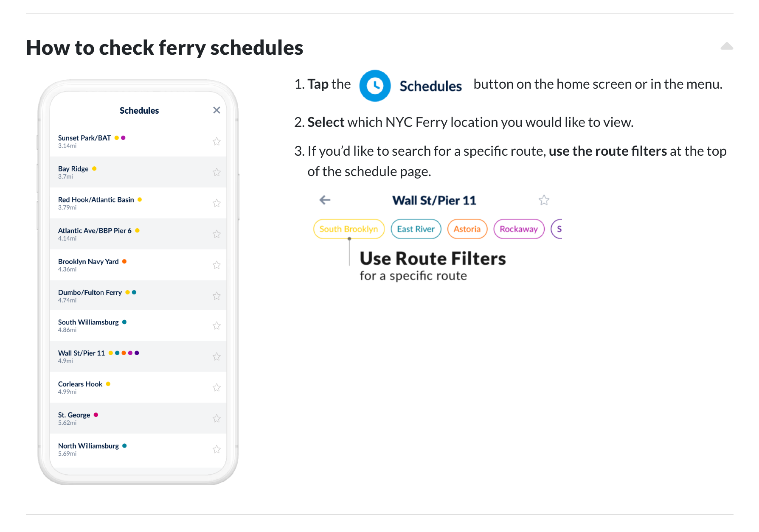This screenshot has width=759, height=532.
Task: Click the back arrow beside Wall St/Pier 11
Action: pyautogui.click(x=325, y=200)
